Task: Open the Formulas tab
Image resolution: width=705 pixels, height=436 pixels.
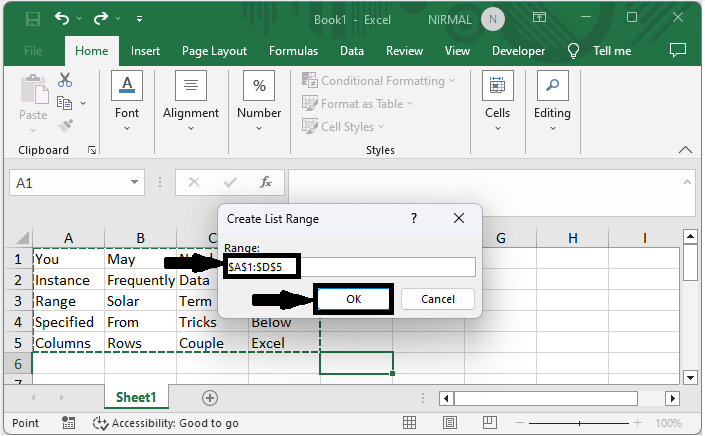Action: click(x=293, y=51)
